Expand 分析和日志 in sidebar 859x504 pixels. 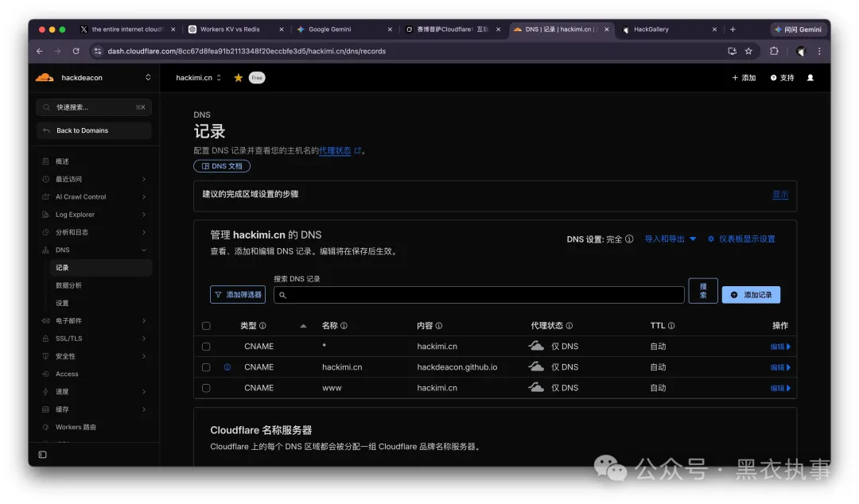tap(94, 232)
